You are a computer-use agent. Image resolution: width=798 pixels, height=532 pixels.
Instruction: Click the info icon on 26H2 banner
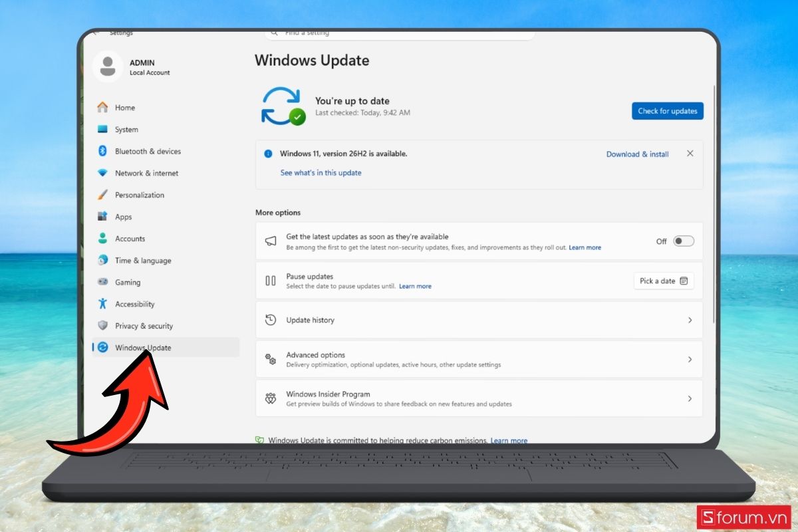coord(268,154)
